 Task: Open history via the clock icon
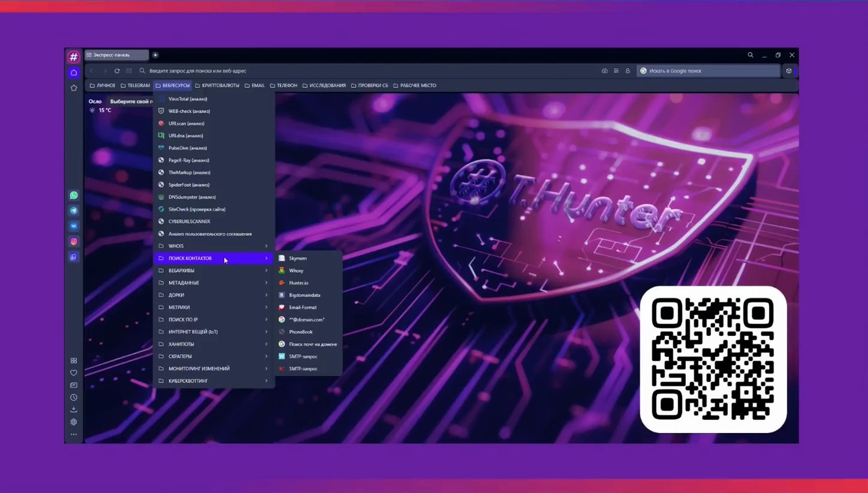74,397
